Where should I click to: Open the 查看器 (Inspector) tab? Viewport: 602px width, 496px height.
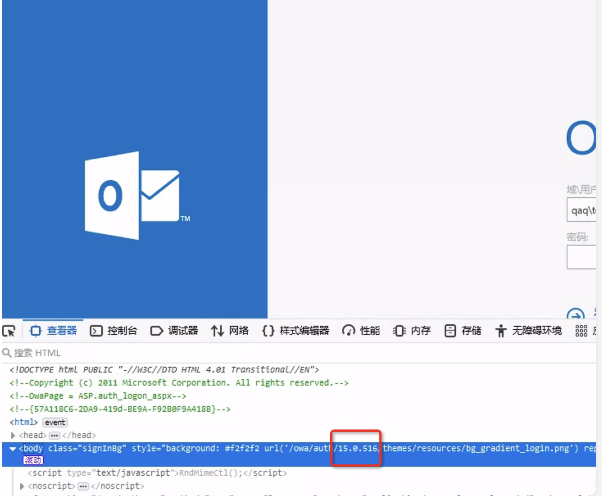[53, 331]
